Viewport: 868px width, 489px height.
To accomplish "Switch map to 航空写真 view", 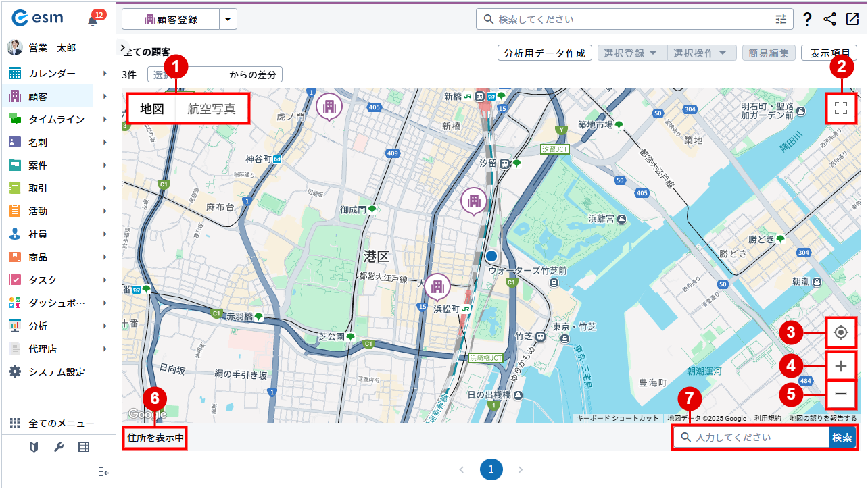I will click(212, 109).
